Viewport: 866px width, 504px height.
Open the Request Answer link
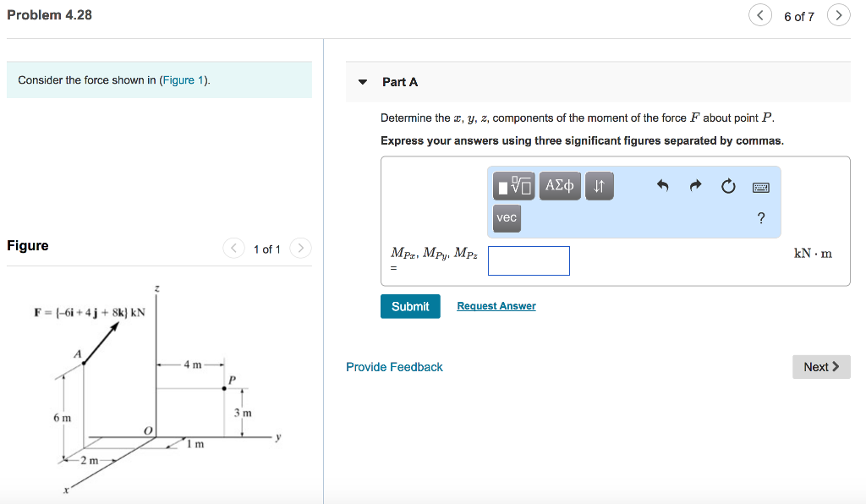[496, 305]
